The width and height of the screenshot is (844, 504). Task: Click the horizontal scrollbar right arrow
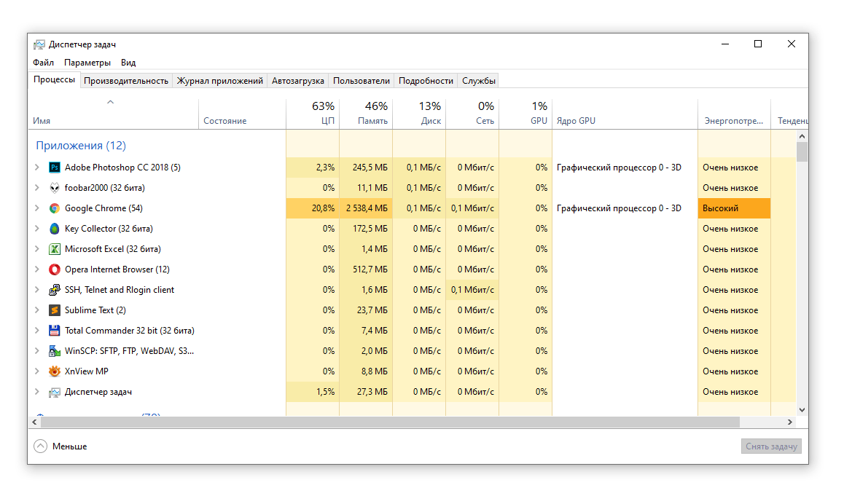[789, 422]
